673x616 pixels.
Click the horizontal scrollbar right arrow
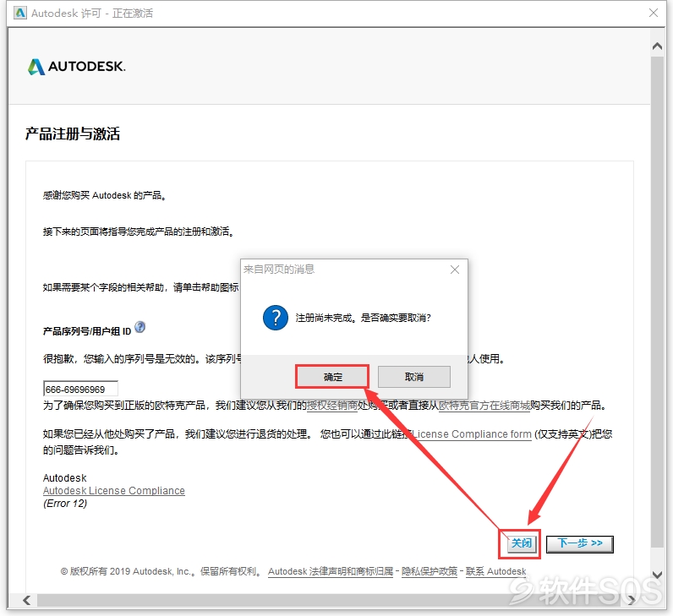[631, 600]
